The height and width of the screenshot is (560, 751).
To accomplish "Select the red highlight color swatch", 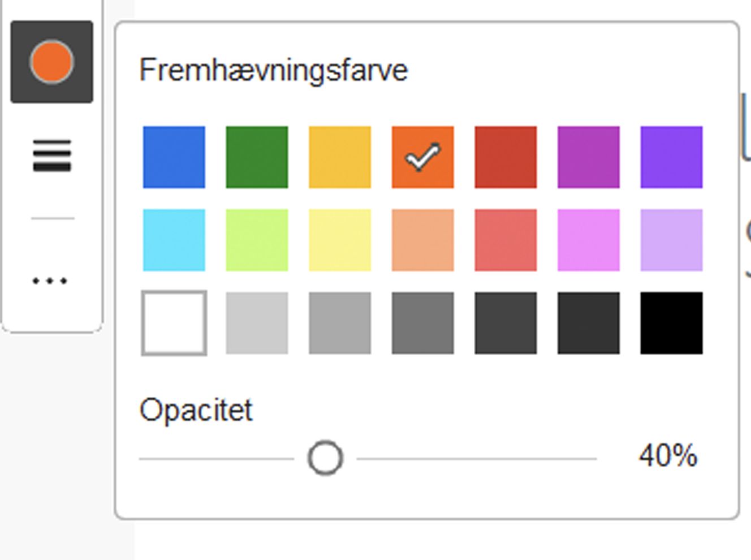I will coord(506,157).
